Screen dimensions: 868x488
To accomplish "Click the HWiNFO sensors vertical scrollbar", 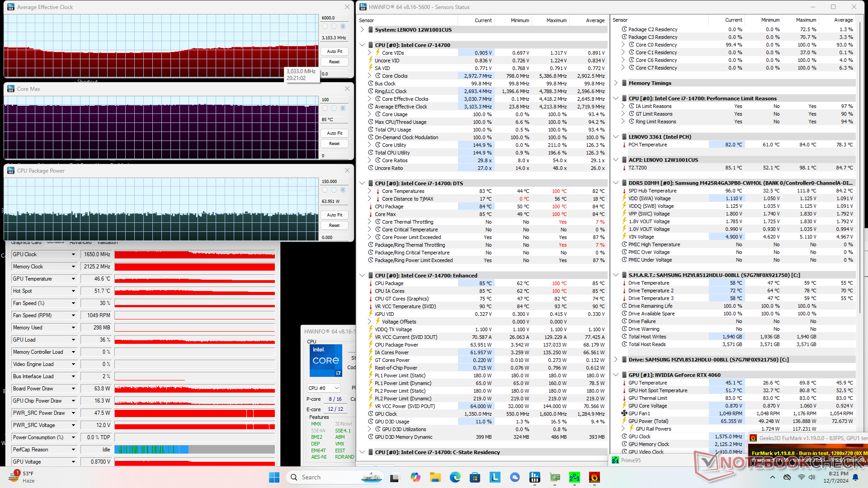I will tap(860, 167).
